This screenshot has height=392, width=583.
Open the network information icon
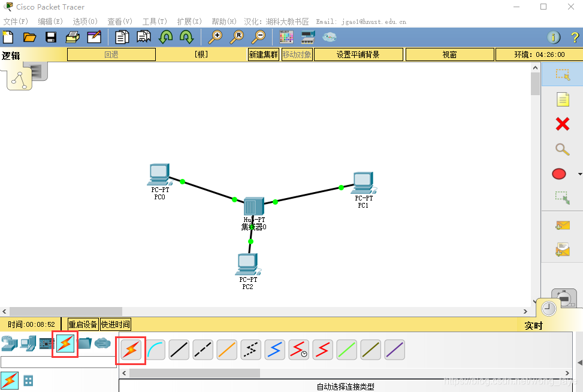554,37
